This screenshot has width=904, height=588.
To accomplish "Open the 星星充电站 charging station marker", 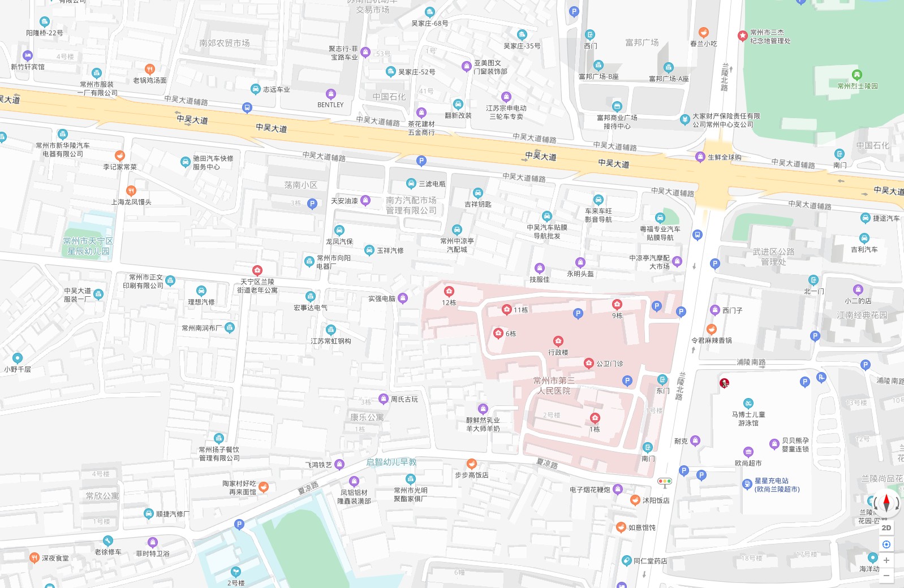I will coord(747,485).
